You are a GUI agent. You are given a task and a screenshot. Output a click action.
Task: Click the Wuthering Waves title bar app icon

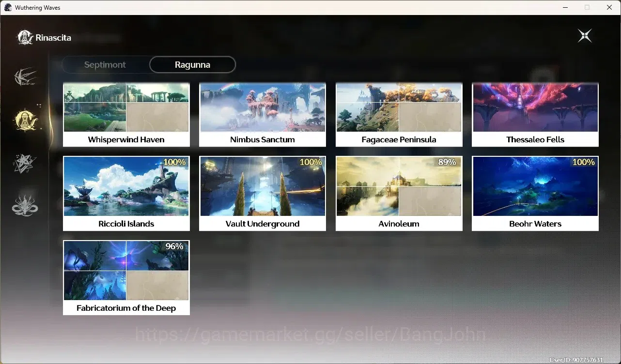(x=8, y=7)
